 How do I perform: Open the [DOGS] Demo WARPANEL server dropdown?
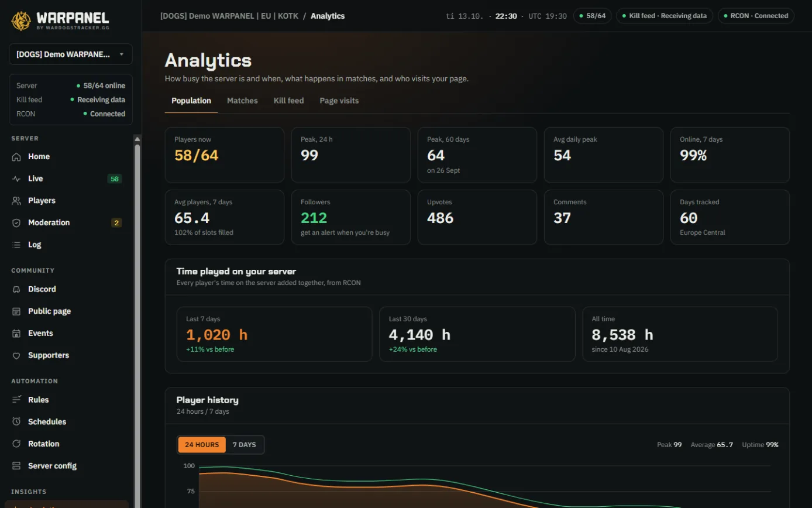click(x=71, y=54)
